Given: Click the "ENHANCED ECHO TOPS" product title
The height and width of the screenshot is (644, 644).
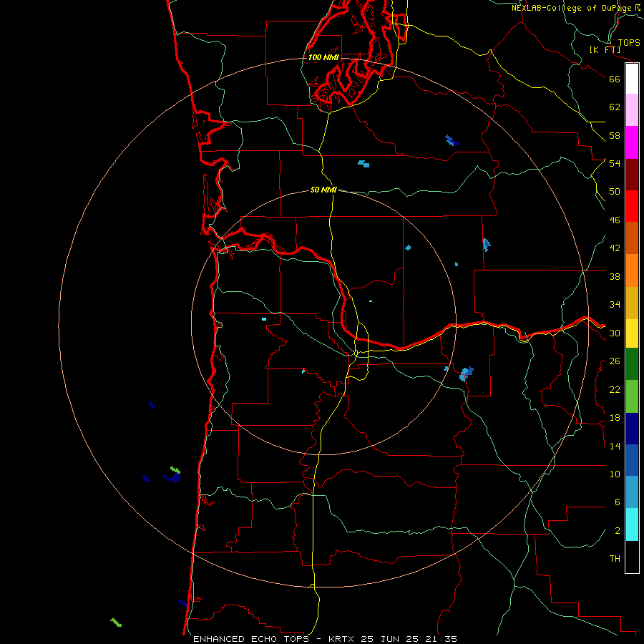Looking at the screenshot, I should click(x=251, y=639).
